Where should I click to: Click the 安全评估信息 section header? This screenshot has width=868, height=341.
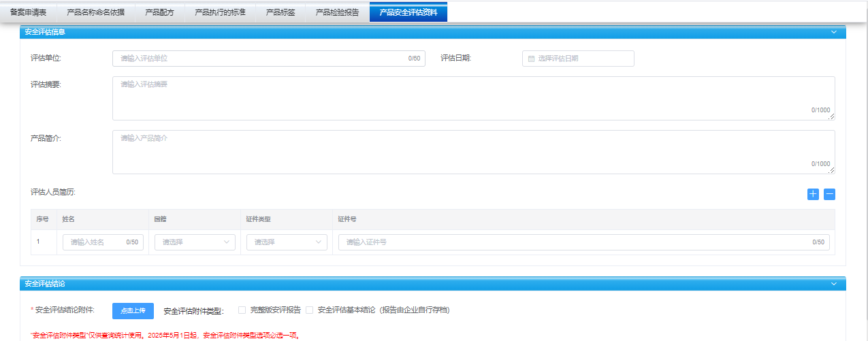click(x=433, y=32)
